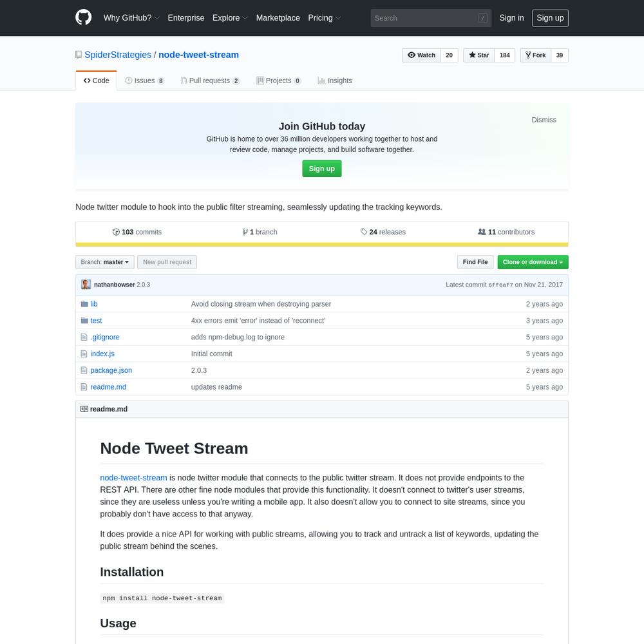Viewport: 644px width, 644px height.
Task: Open the SpiderStrategies owner page
Action: point(118,55)
